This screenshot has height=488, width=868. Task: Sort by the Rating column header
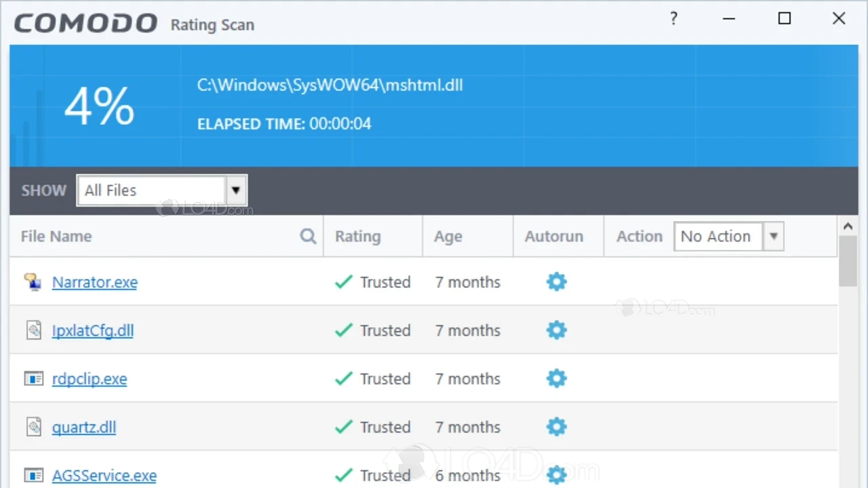357,237
